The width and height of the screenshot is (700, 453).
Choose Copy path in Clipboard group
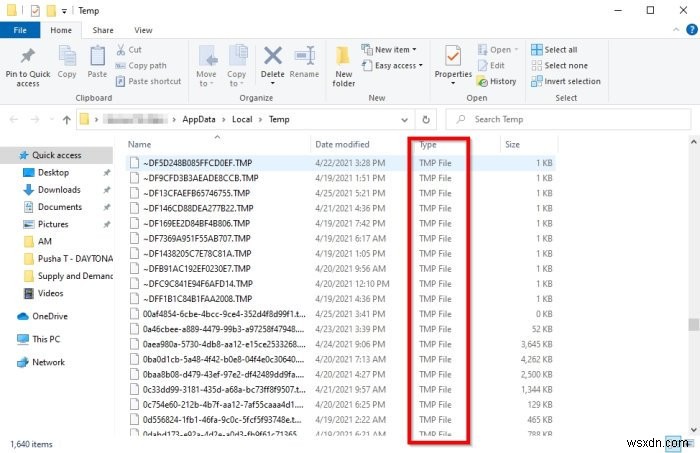[x=141, y=66]
